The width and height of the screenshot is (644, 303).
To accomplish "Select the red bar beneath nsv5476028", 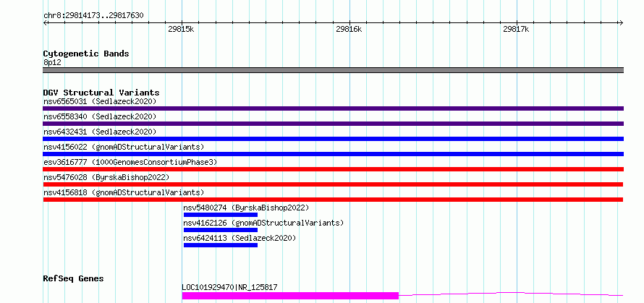I will 333,184.
